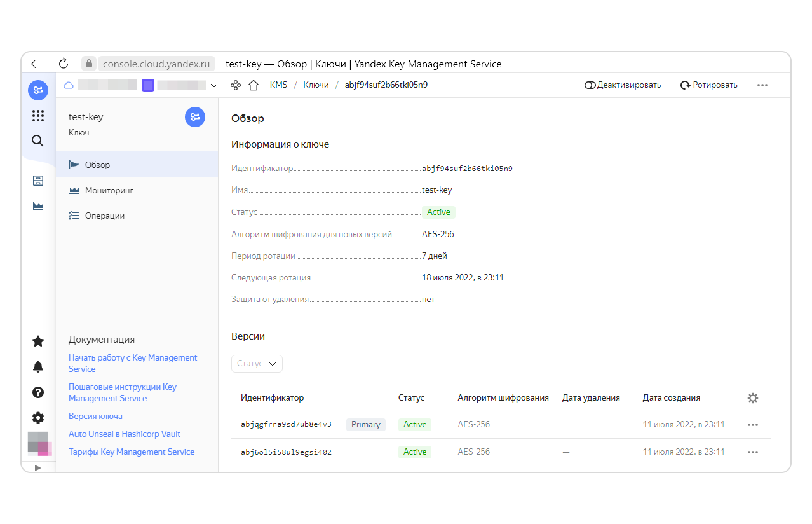Select the Обзор menu item
The image size is (812, 524).
click(137, 165)
